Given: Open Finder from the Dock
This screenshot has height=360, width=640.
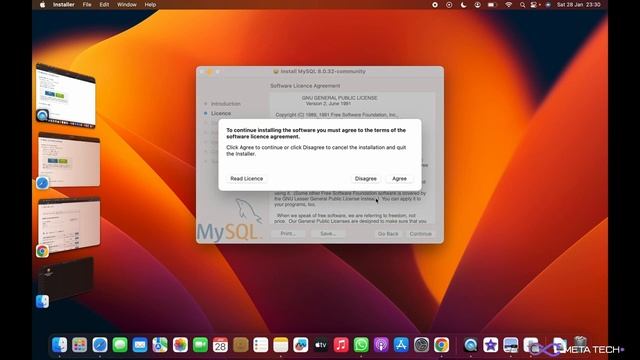Looking at the screenshot, I should coord(60,345).
